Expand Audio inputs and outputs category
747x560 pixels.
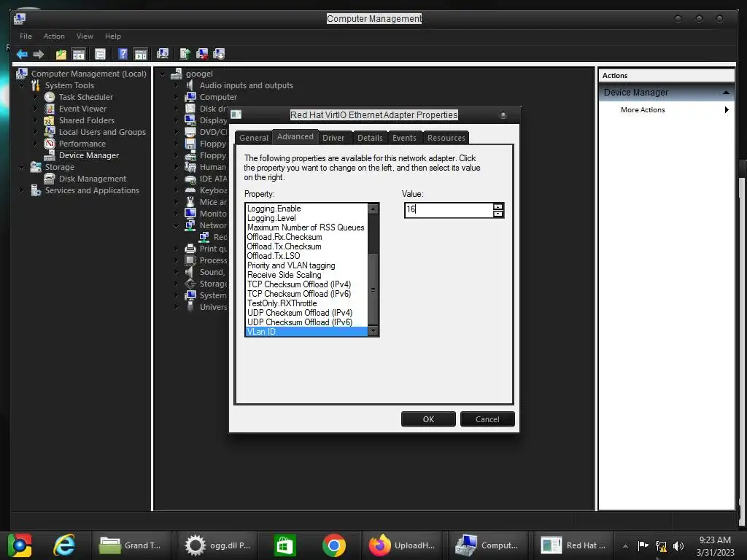177,86
